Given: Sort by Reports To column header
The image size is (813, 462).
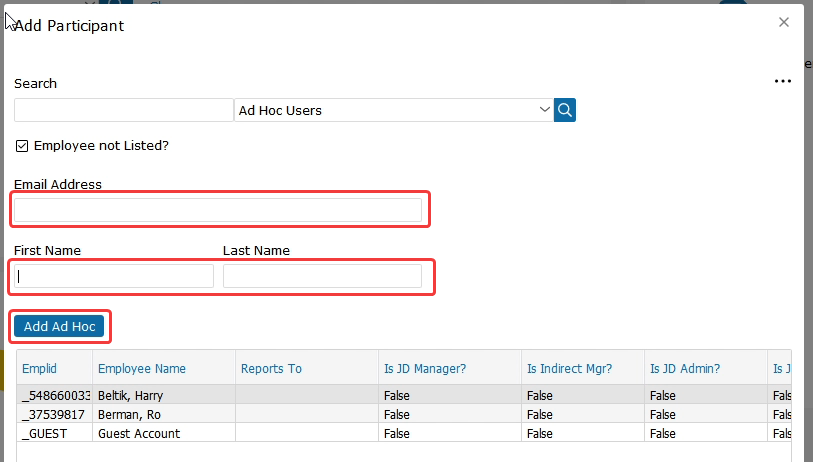Looking at the screenshot, I should click(271, 369).
